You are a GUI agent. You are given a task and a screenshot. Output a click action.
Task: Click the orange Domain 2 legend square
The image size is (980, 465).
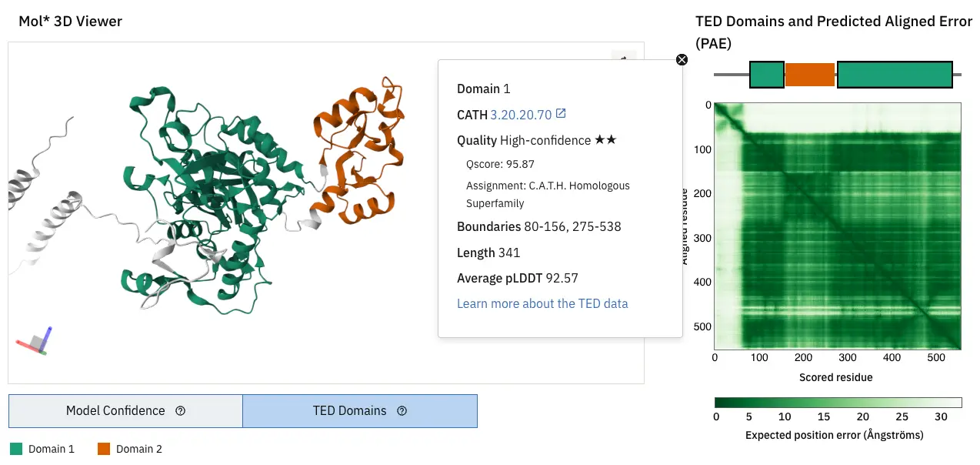tap(103, 449)
